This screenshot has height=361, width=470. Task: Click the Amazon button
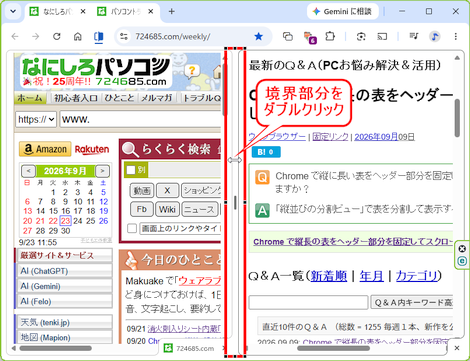click(x=45, y=149)
